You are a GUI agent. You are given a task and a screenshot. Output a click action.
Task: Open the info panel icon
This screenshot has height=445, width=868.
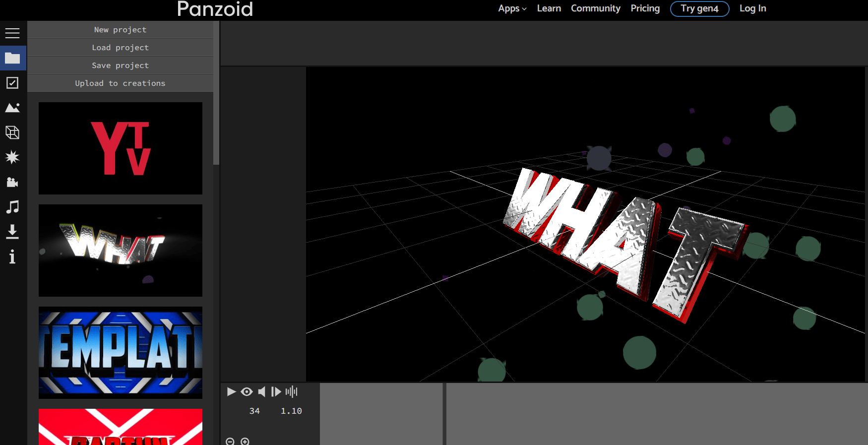coord(12,256)
